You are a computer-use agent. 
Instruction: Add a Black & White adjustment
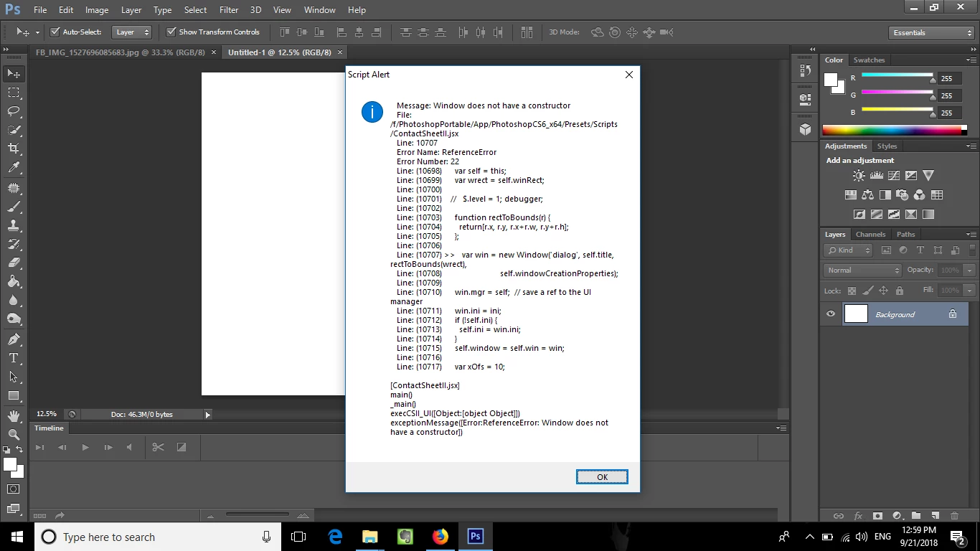(885, 194)
